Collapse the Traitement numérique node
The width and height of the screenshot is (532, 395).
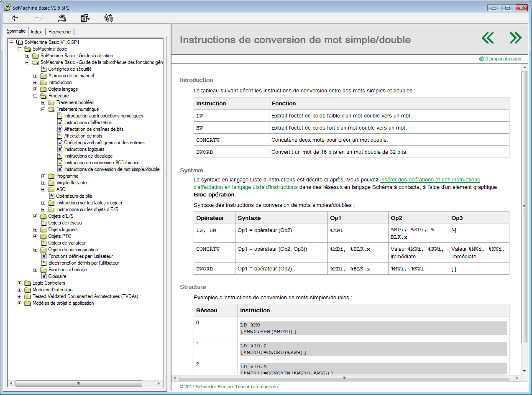[43, 109]
